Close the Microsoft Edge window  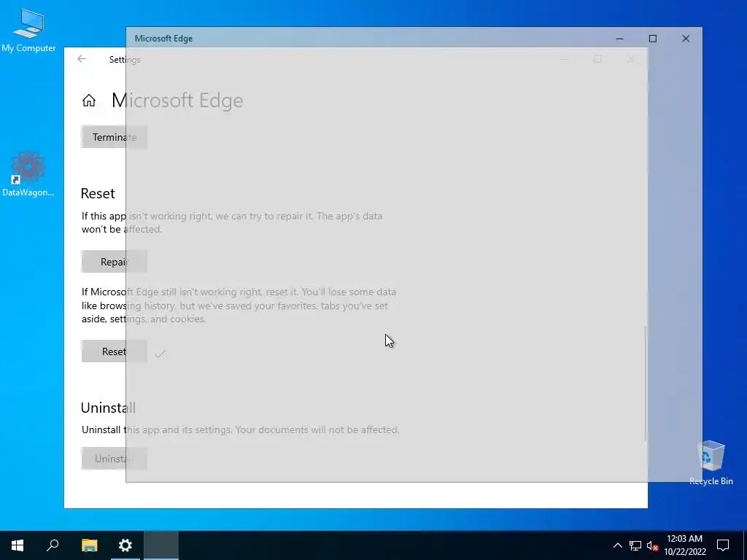pos(686,39)
